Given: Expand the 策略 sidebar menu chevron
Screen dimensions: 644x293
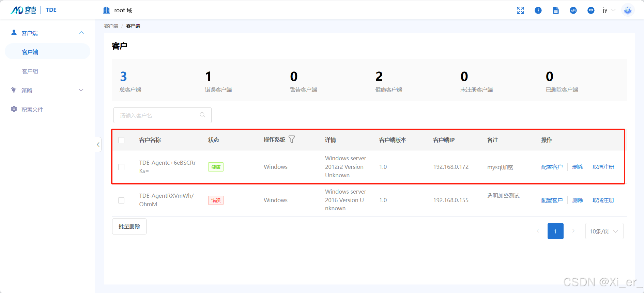Looking at the screenshot, I should [81, 90].
